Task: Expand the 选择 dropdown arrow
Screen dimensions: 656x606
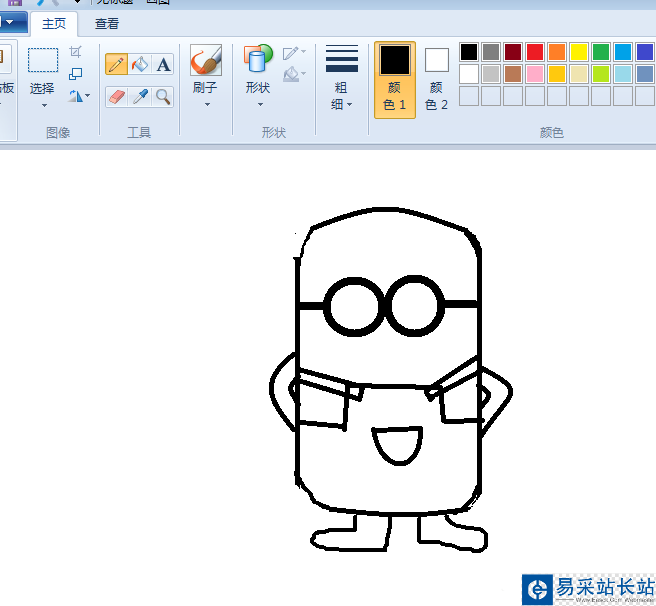Action: [44, 105]
